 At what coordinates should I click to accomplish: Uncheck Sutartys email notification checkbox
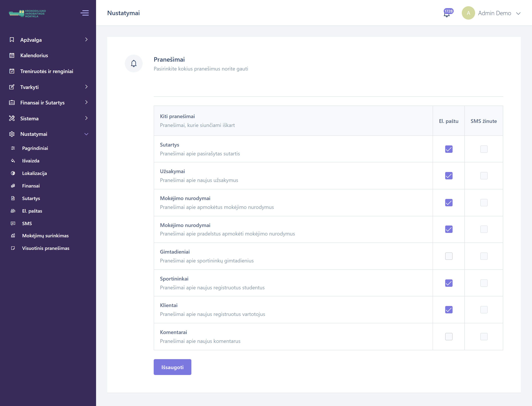[449, 149]
